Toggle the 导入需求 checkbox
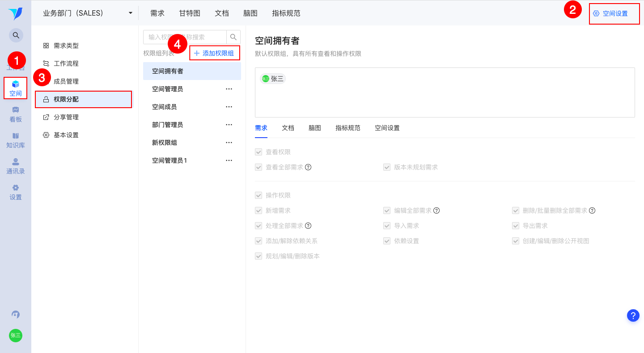This screenshot has width=644, height=353. coord(387,226)
